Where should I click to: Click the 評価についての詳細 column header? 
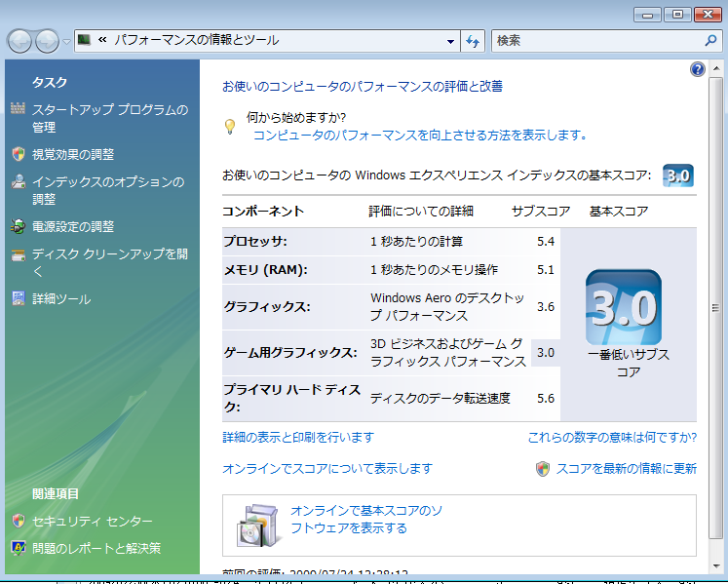[x=421, y=212]
